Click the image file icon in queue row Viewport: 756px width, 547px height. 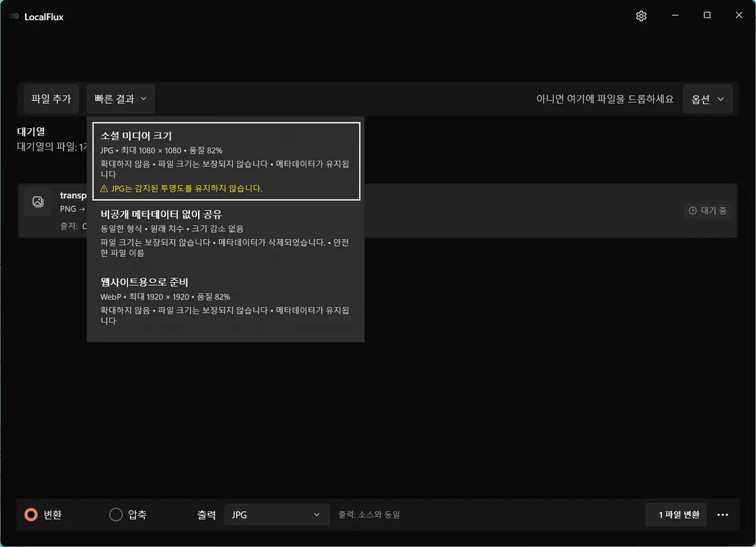pyautogui.click(x=38, y=201)
